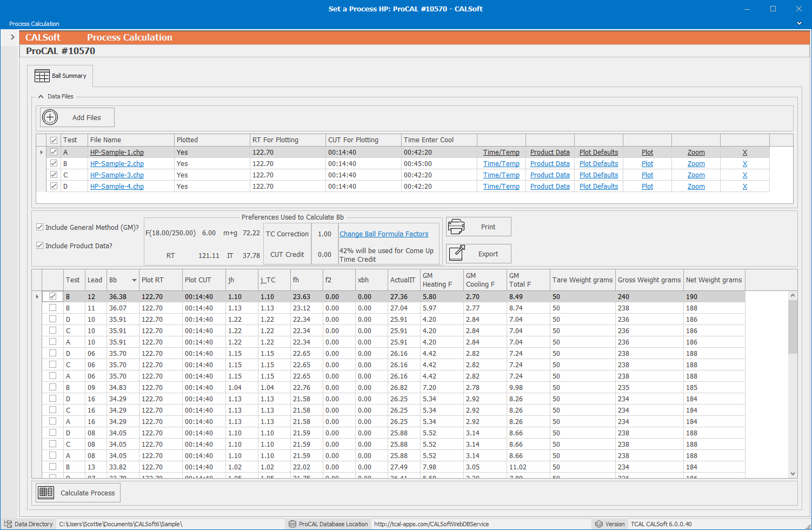Image resolution: width=812 pixels, height=530 pixels.
Task: Toggle Include Product Data checkbox
Action: [39, 246]
